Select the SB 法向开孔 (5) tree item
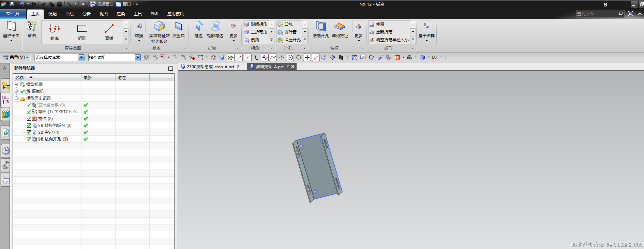This screenshot has width=644, height=249. pyautogui.click(x=53, y=139)
